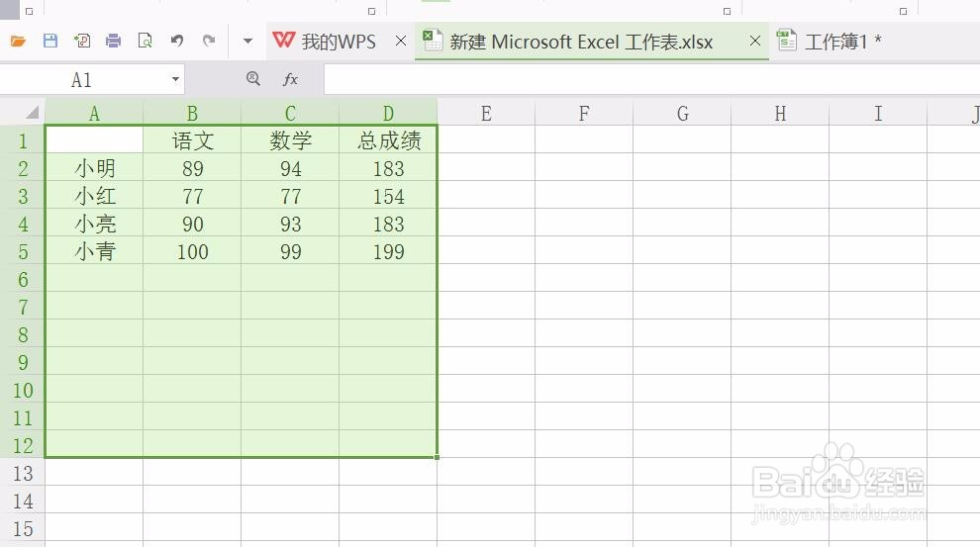Switch to 新建 Microsoft Excel 工作表.xlsx tab
980x547 pixels.
(x=581, y=42)
